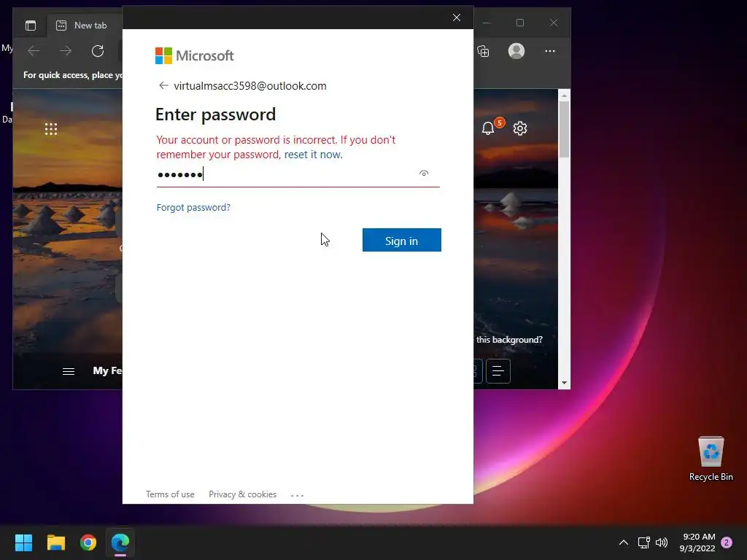The height and width of the screenshot is (560, 747).
Task: Toggle password visibility eye icon
Action: (424, 174)
